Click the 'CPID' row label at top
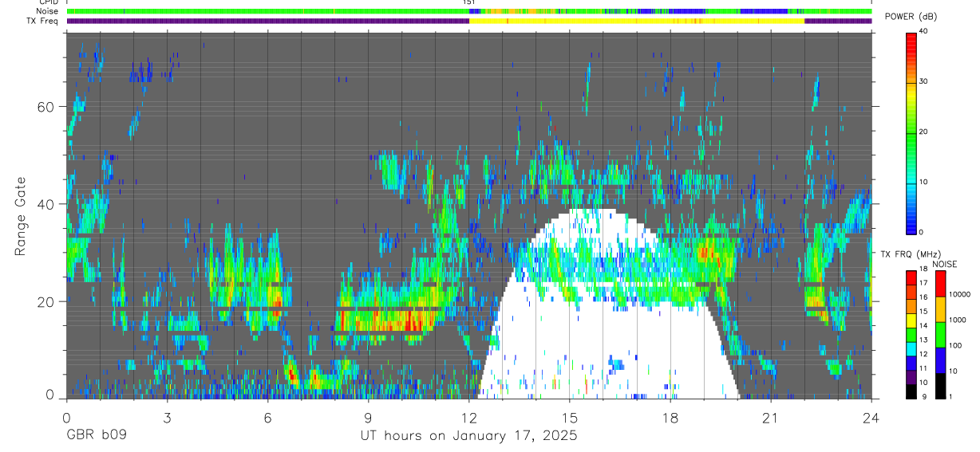Viewport: 980px width, 452px height. (49, 2)
